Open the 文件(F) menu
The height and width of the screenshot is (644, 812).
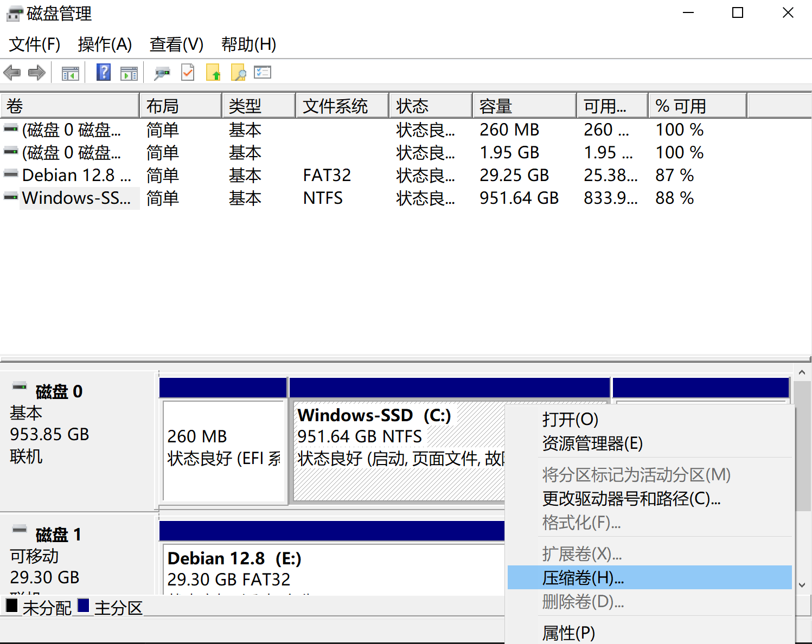click(35, 44)
